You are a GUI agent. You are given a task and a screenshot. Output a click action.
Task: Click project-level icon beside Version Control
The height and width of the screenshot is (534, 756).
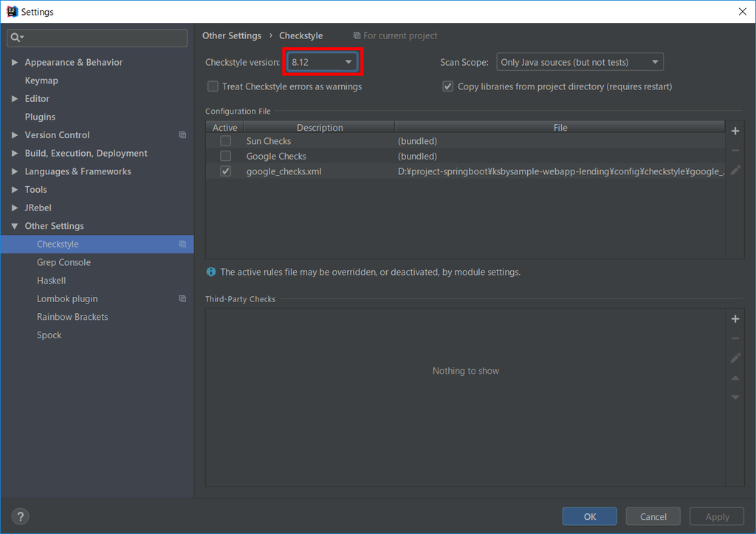pyautogui.click(x=183, y=135)
